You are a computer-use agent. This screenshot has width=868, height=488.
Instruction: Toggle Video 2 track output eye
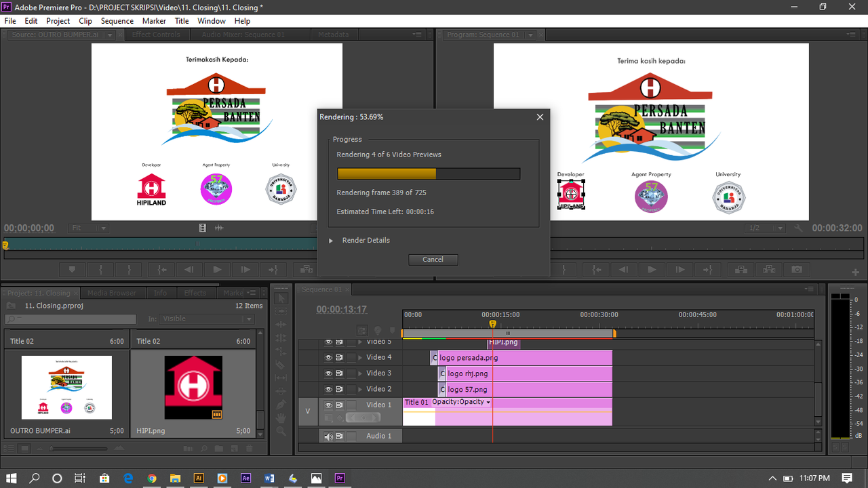tap(328, 390)
